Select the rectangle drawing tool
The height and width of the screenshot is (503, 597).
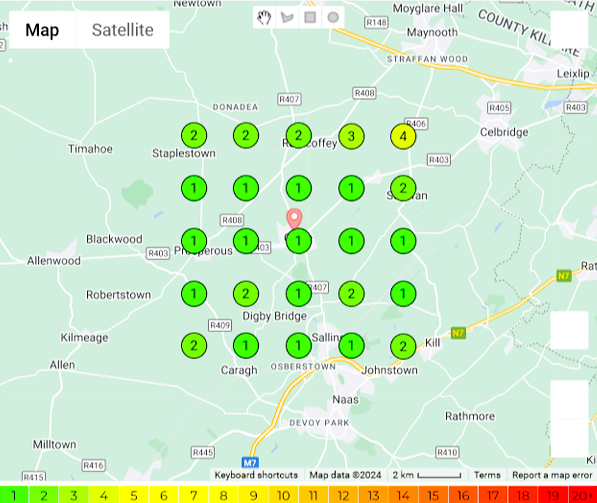click(x=310, y=18)
